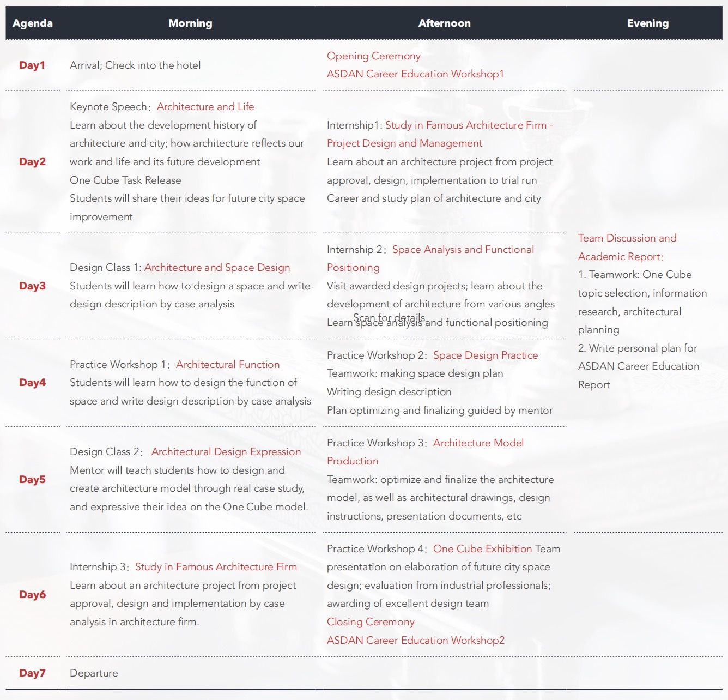Click the 'Departure' text
Screen dimensions: 728x700
tap(94, 673)
